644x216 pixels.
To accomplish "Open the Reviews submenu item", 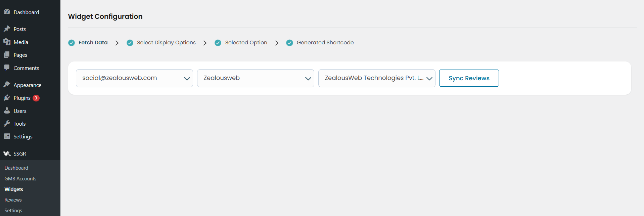I will [13, 200].
